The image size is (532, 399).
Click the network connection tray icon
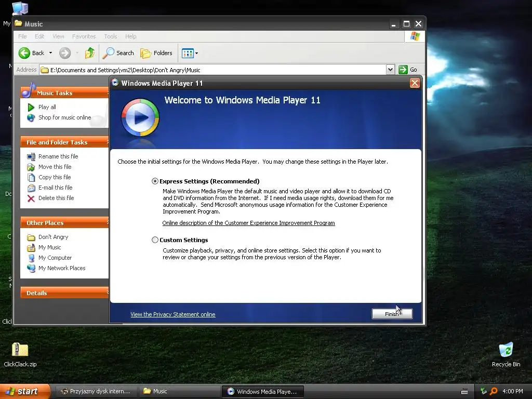click(484, 391)
